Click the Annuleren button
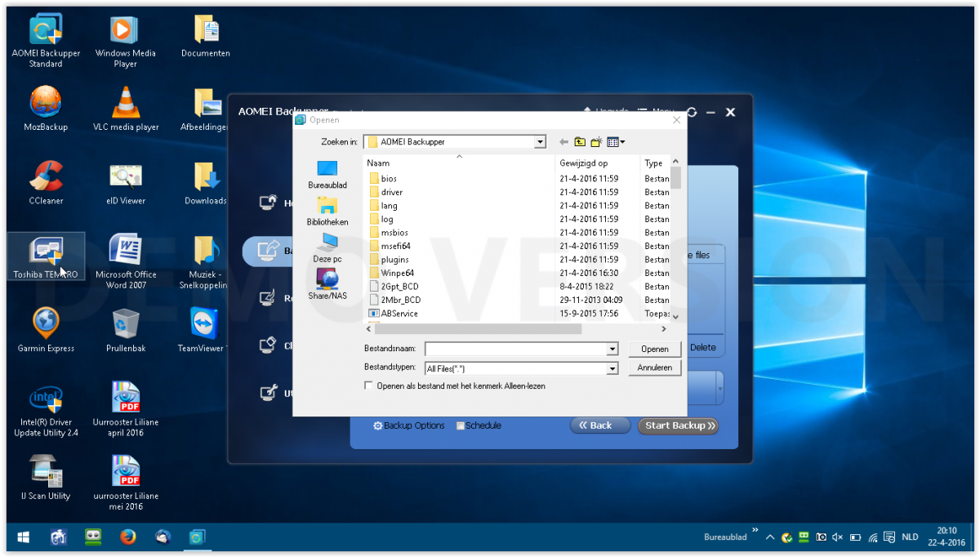The width and height of the screenshot is (980, 557). pos(655,368)
